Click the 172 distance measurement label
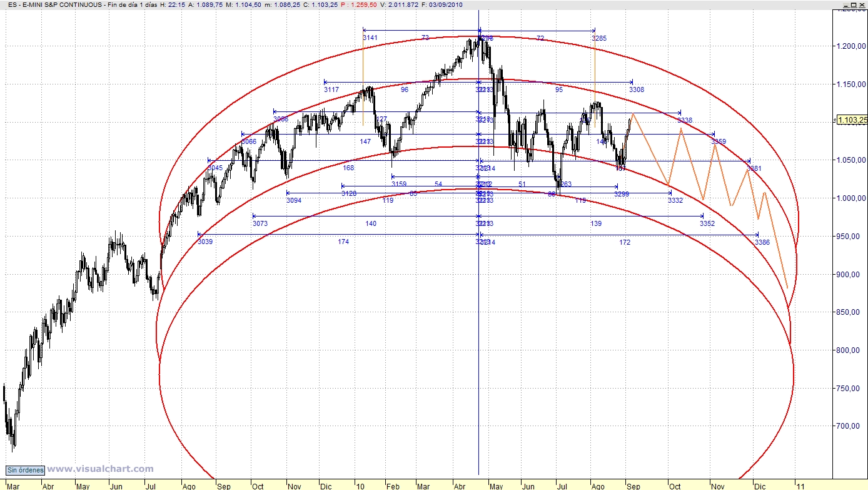The width and height of the screenshot is (868, 490). click(x=625, y=242)
